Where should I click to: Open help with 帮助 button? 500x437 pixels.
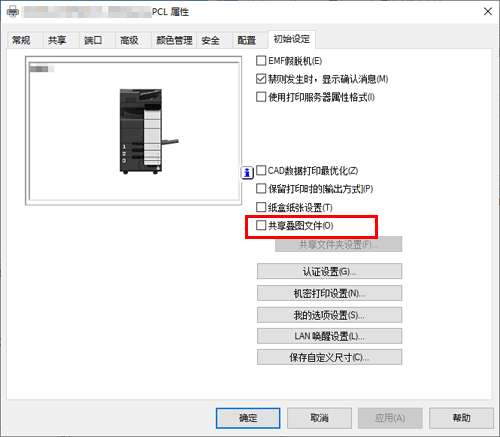[x=461, y=418]
